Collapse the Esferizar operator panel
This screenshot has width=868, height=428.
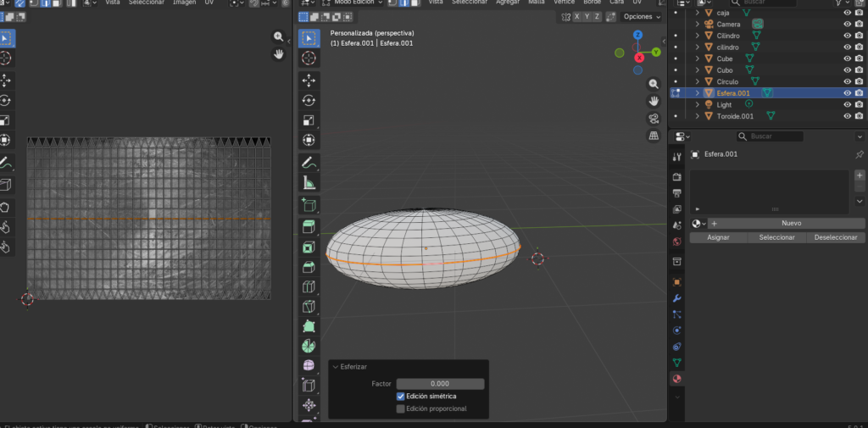336,366
